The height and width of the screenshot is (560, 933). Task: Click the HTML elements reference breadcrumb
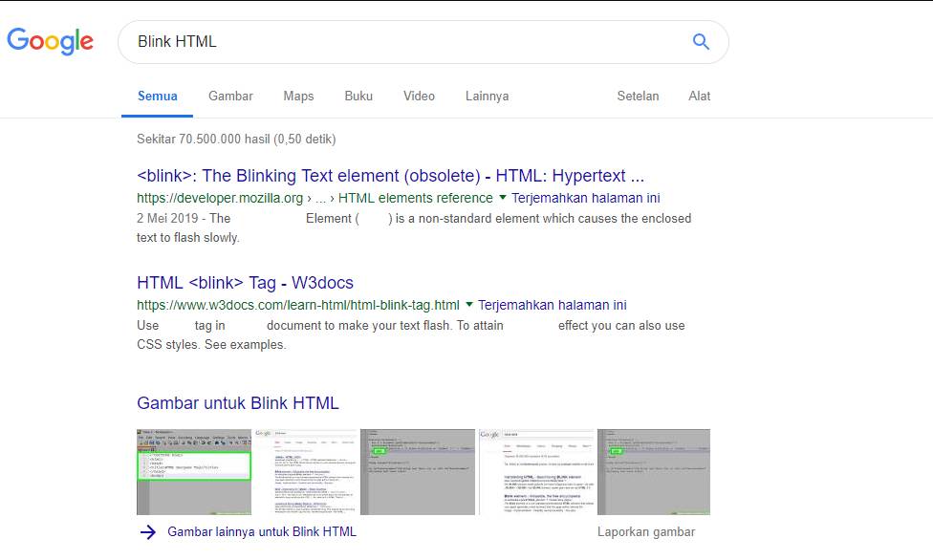(415, 198)
